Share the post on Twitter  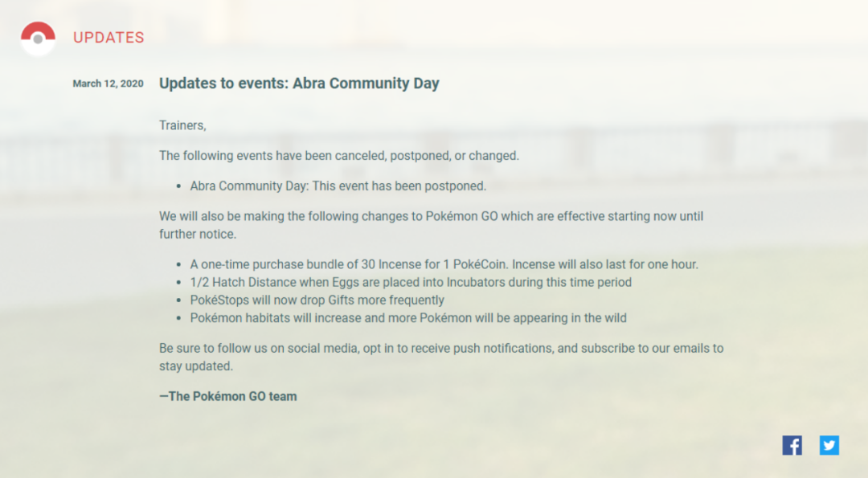click(829, 445)
